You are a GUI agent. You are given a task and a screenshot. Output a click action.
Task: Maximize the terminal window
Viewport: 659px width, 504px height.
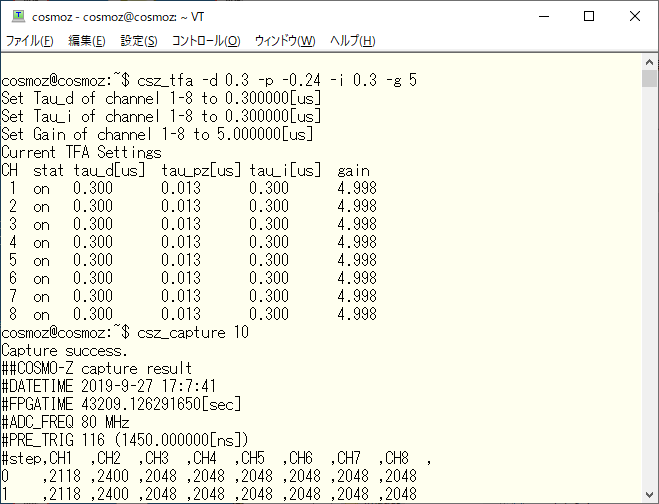pos(589,16)
